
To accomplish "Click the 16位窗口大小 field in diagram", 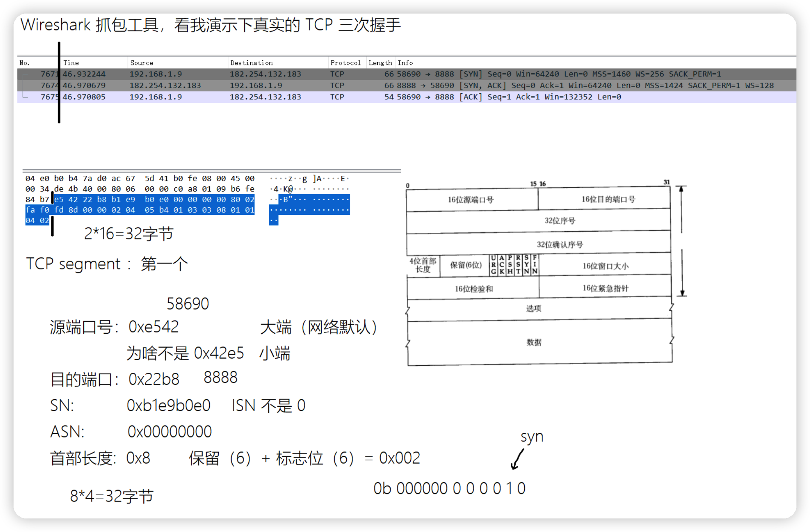I will (x=605, y=266).
